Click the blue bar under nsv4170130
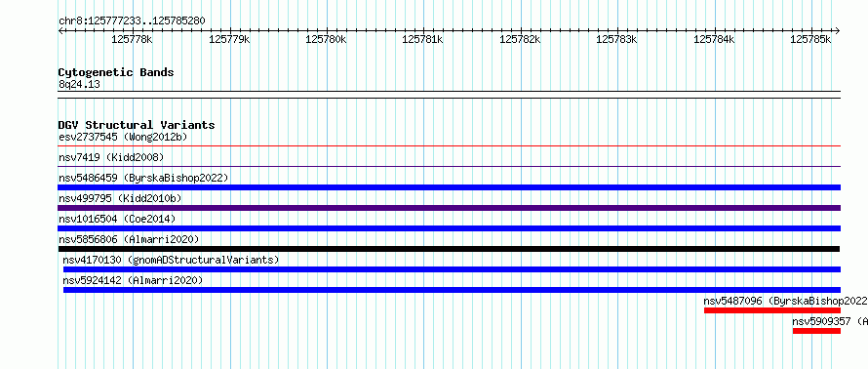Screen dimensions: 868x369 tap(452, 269)
